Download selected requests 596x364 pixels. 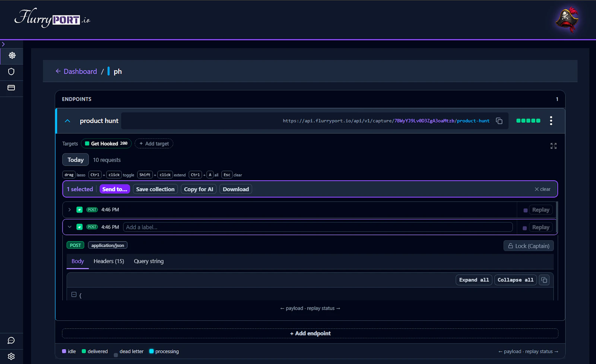(x=236, y=189)
